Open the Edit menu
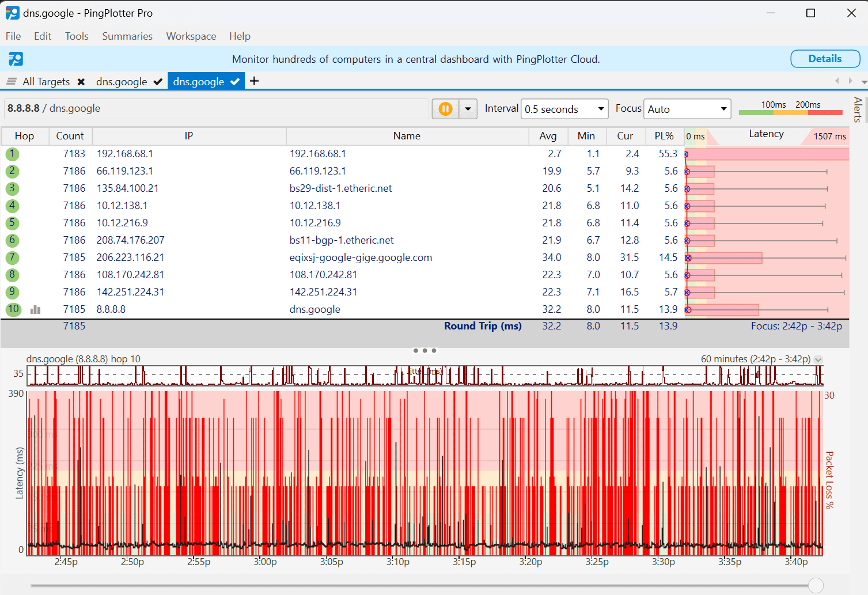Image resolution: width=868 pixels, height=595 pixels. [x=43, y=36]
